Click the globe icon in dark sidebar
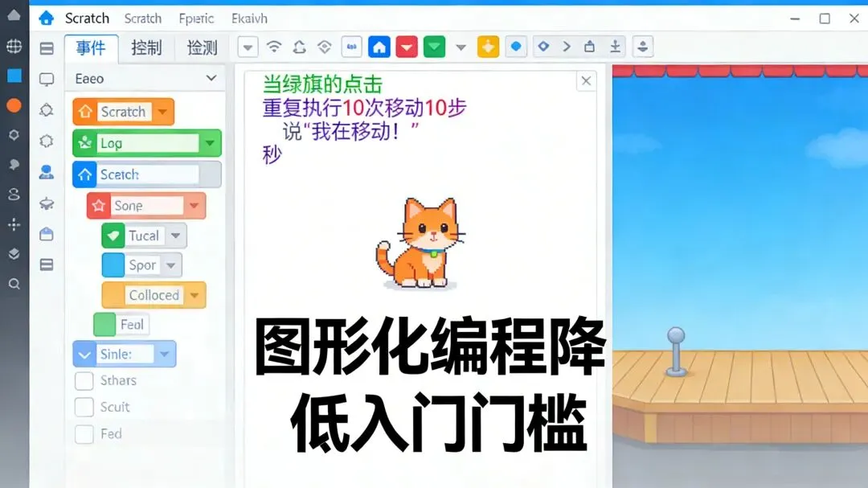The image size is (868, 488). coord(14,46)
